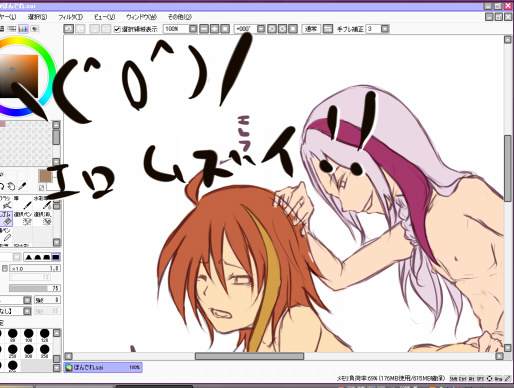Click the pen pressure icon in status bar

coord(507,379)
